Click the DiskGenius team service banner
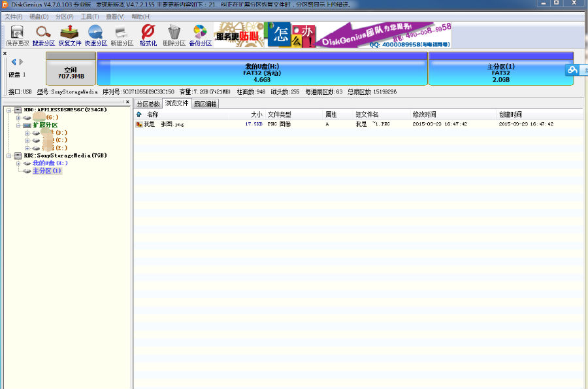This screenshot has width=588, height=389. point(384,35)
